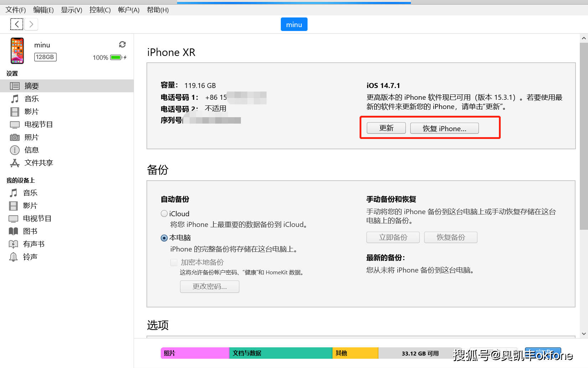Click 恢复 iPhone... button
Screen dimensions: 588x368
444,128
